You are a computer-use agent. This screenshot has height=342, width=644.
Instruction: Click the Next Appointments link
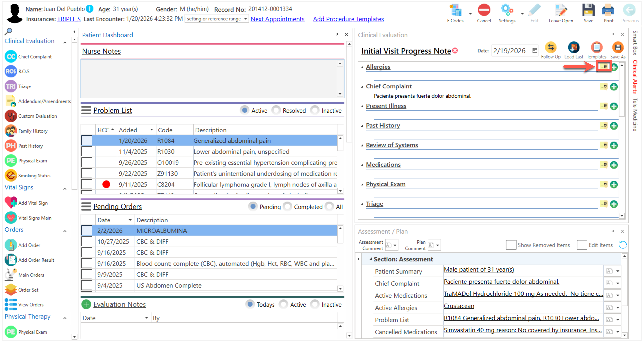pyautogui.click(x=277, y=19)
